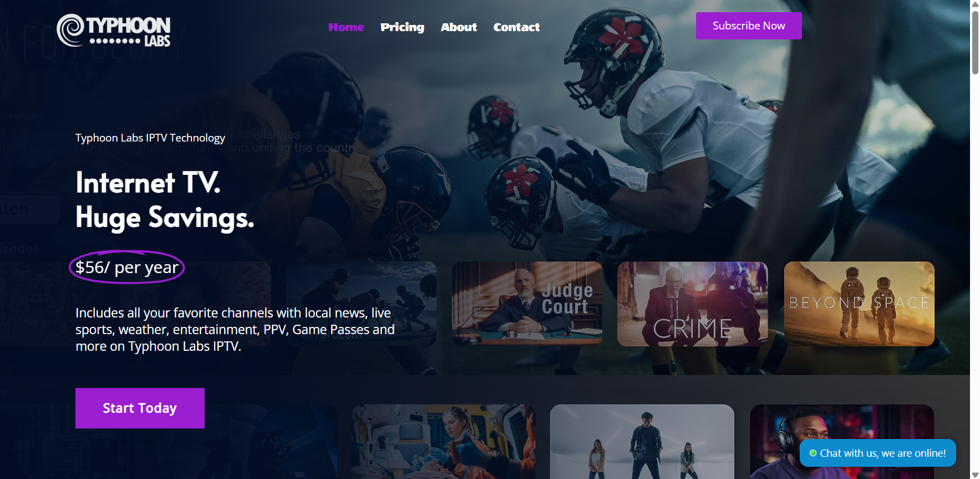Select the Crime show thumbnail
Image resolution: width=980 pixels, height=479 pixels.
click(692, 304)
